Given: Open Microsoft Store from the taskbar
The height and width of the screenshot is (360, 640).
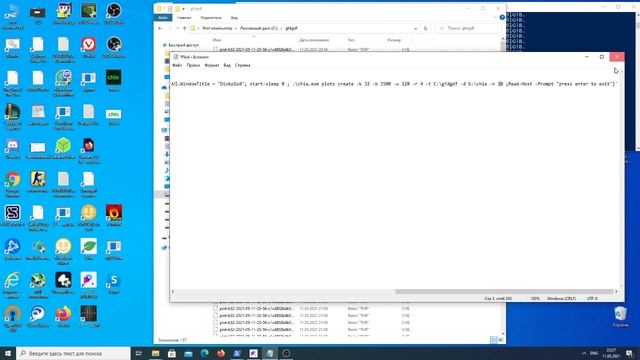Looking at the screenshot, I should point(172,353).
